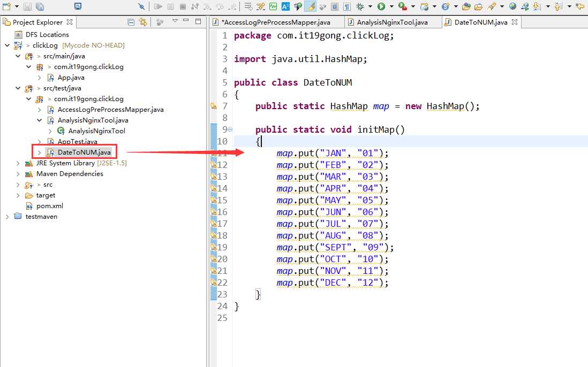This screenshot has height=367, width=588.
Task: Toggle Skip All Breakpoints icon
Action: pos(141,6)
